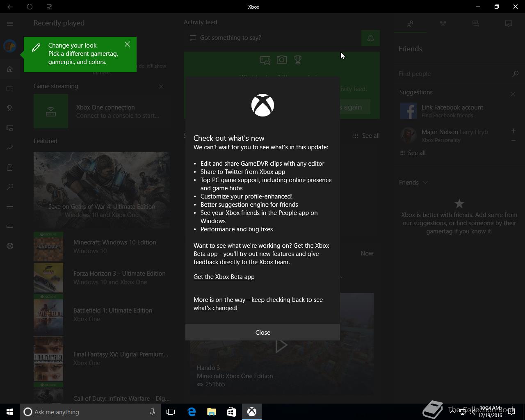Click See all in the activity feed
This screenshot has width=525, height=420.
pyautogui.click(x=366, y=136)
